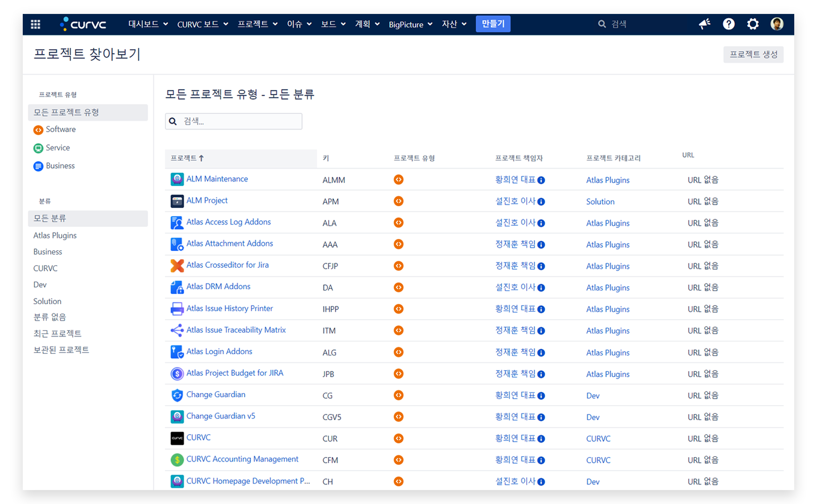817x504 pixels.
Task: Open the notifications megaphone icon
Action: (x=704, y=24)
